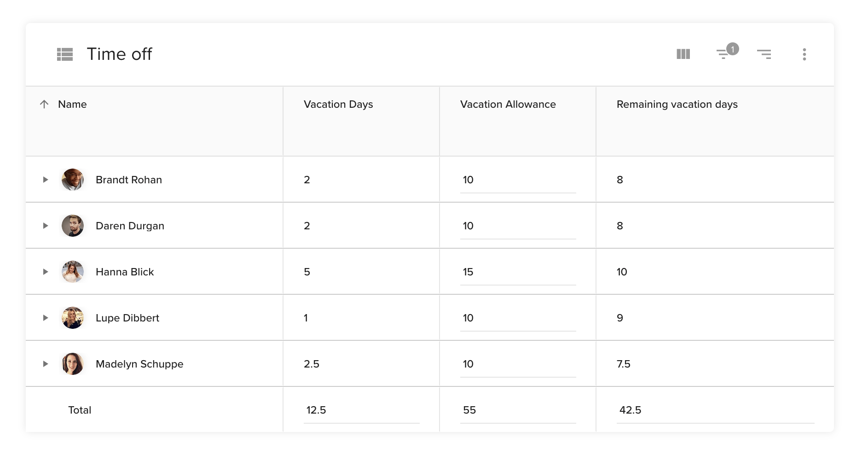Select the Remaining vacation days column header

click(677, 104)
